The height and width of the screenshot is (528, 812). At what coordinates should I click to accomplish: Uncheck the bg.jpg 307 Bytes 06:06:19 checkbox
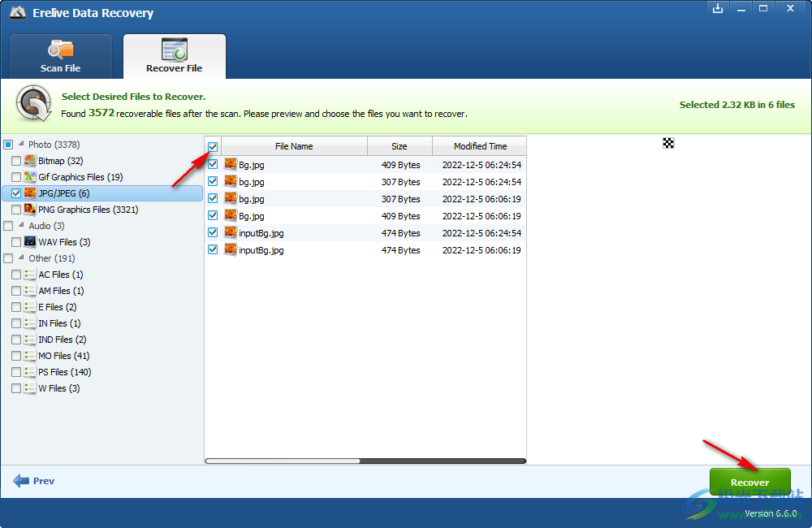tap(213, 198)
